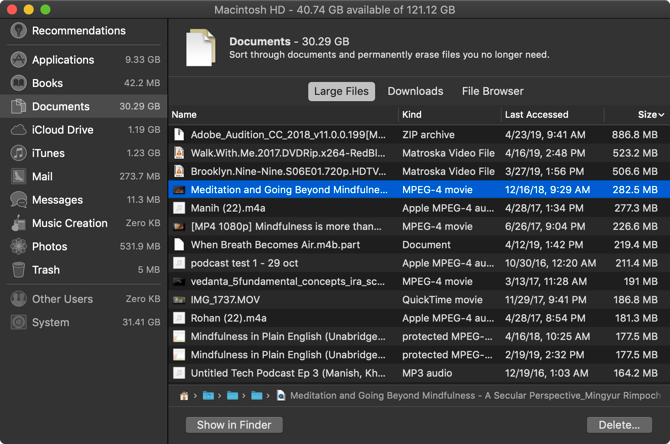Switch to the File Browser tab
This screenshot has height=444, width=670.
492,91
